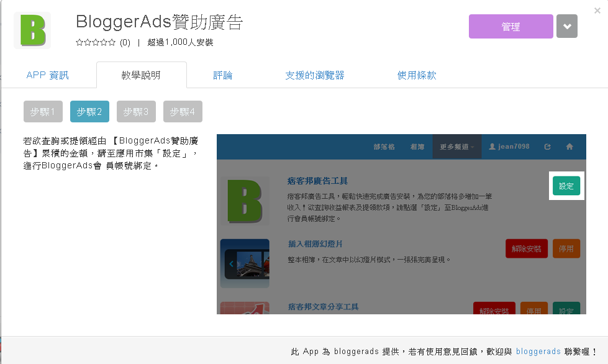Viewport: 608px width, 364px height.
Task: Click the 痞客邦文章分享工具 title
Action: [x=324, y=307]
